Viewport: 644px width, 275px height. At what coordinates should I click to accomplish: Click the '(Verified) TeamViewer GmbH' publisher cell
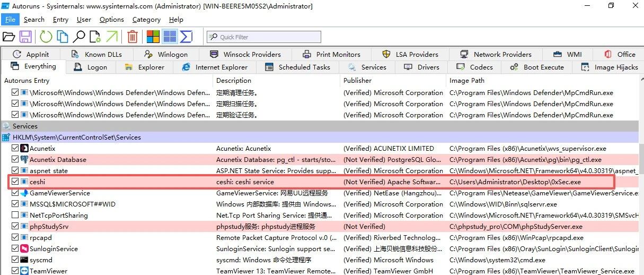pyautogui.click(x=388, y=271)
